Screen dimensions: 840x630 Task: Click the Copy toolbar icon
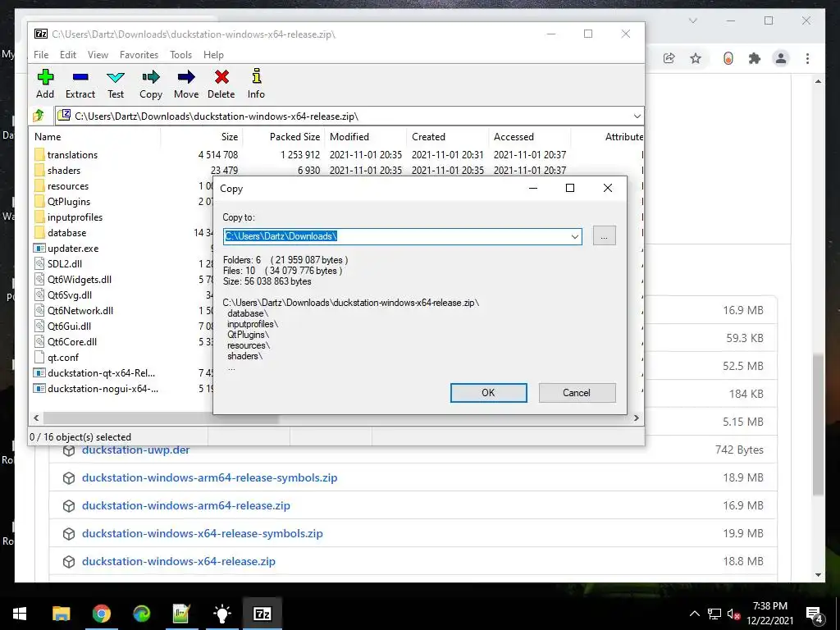click(151, 84)
